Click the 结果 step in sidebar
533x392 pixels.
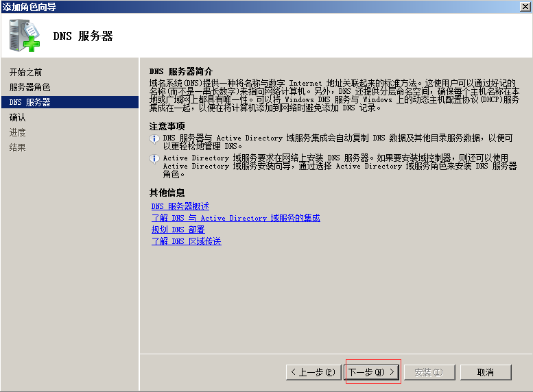(x=18, y=147)
